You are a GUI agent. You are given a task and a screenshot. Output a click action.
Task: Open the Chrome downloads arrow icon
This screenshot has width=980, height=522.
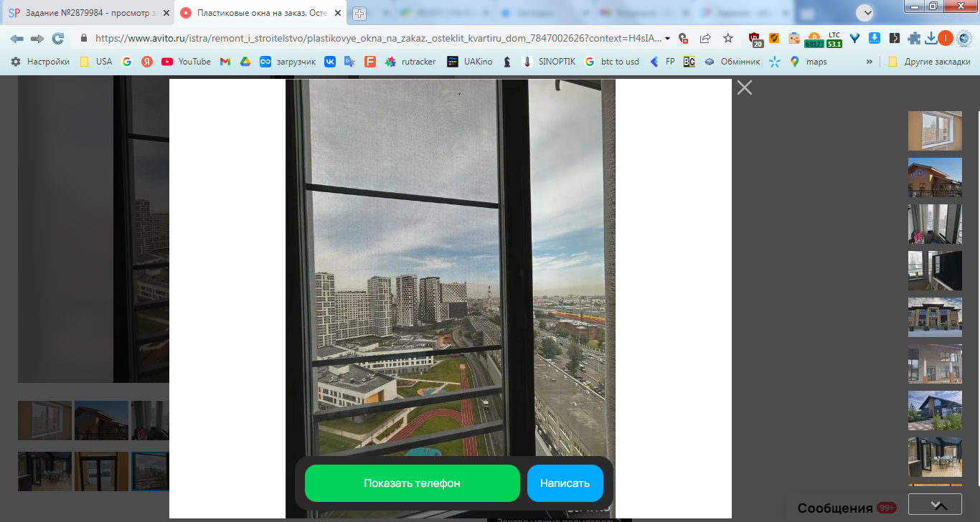click(x=930, y=38)
